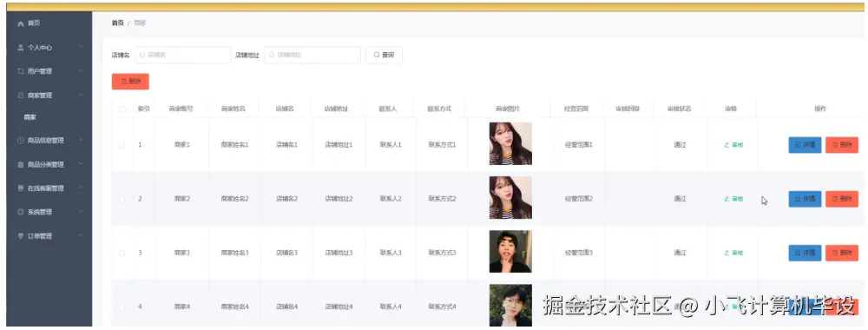The image size is (868, 330).
Task: Click the 系统管理 sidebar icon
Action: (x=21, y=212)
